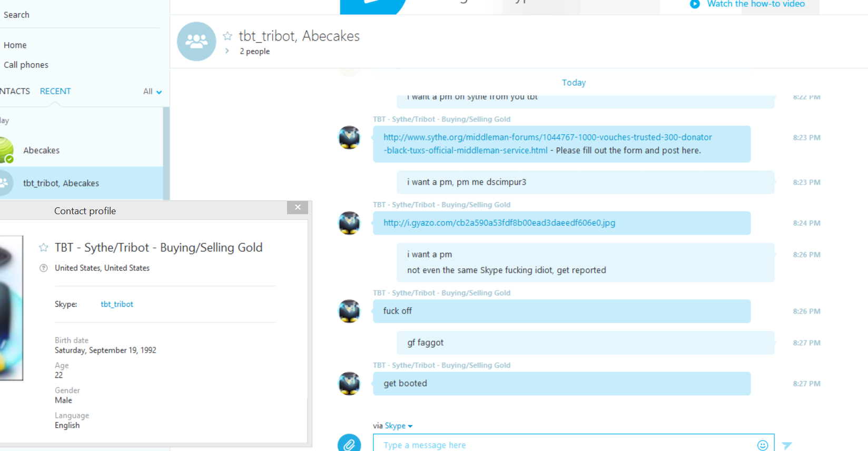This screenshot has height=451, width=868.
Task: Click the 'get booted' message bubble
Action: coord(562,384)
